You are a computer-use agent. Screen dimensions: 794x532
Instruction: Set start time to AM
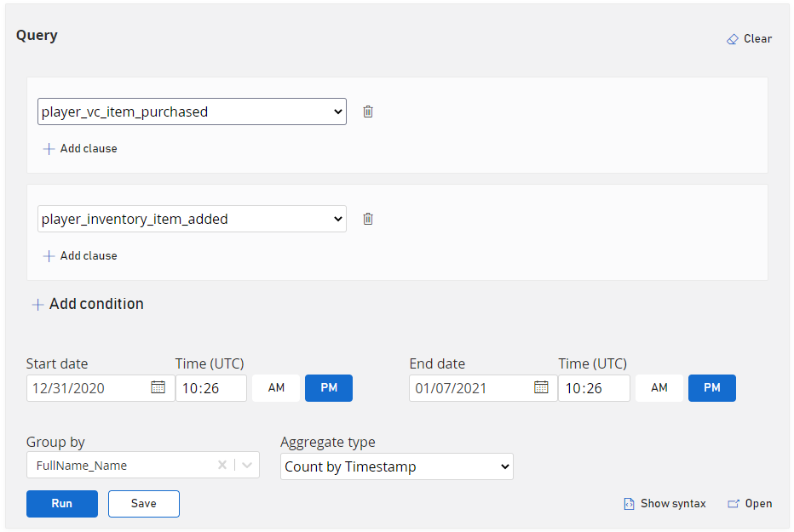click(276, 388)
